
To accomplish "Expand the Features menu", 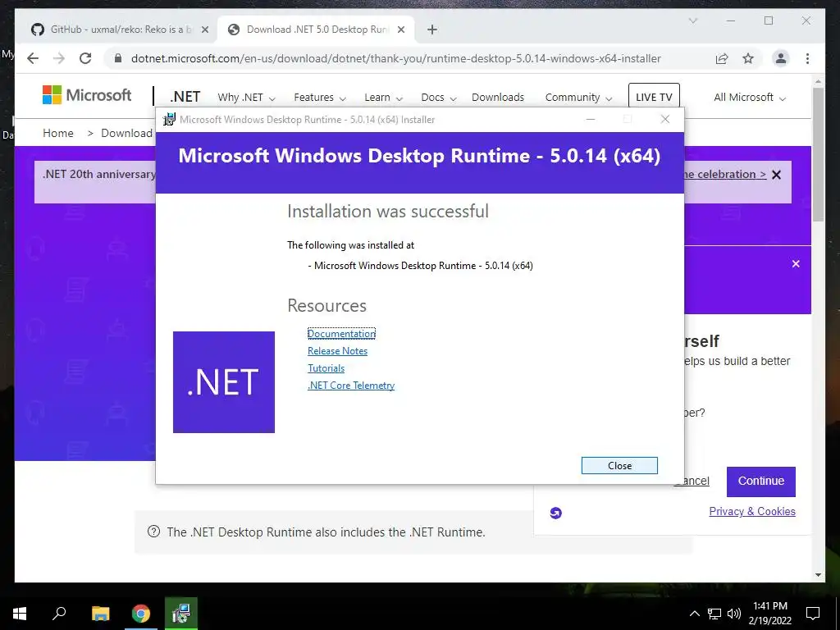I will pyautogui.click(x=320, y=98).
